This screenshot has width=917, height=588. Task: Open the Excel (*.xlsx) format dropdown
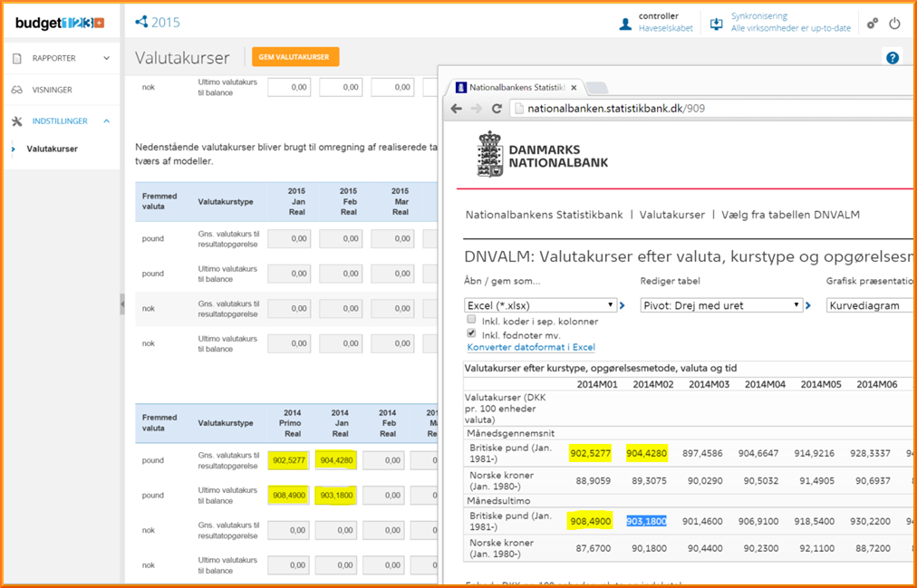[x=540, y=305]
